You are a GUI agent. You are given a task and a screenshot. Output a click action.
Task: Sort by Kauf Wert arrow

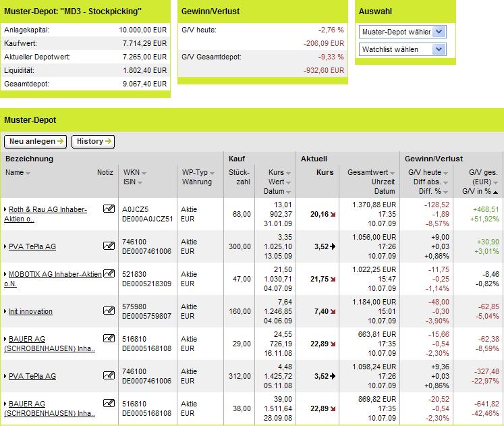point(288,182)
